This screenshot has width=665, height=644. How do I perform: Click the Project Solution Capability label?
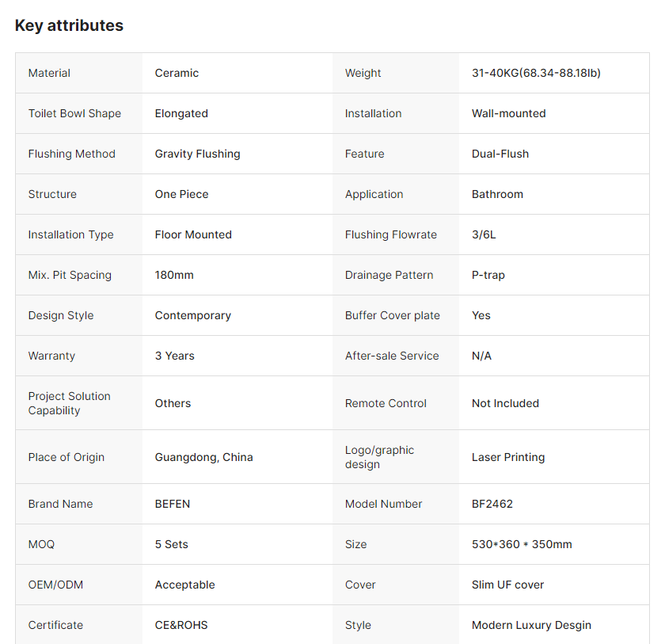click(69, 403)
